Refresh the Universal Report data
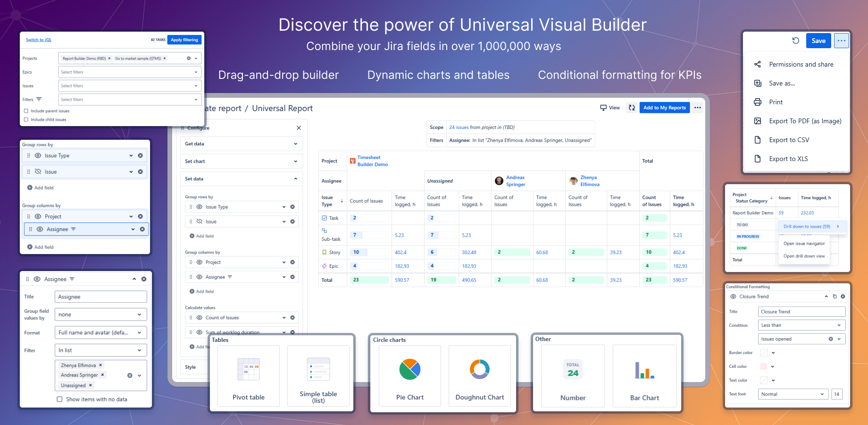 point(632,108)
